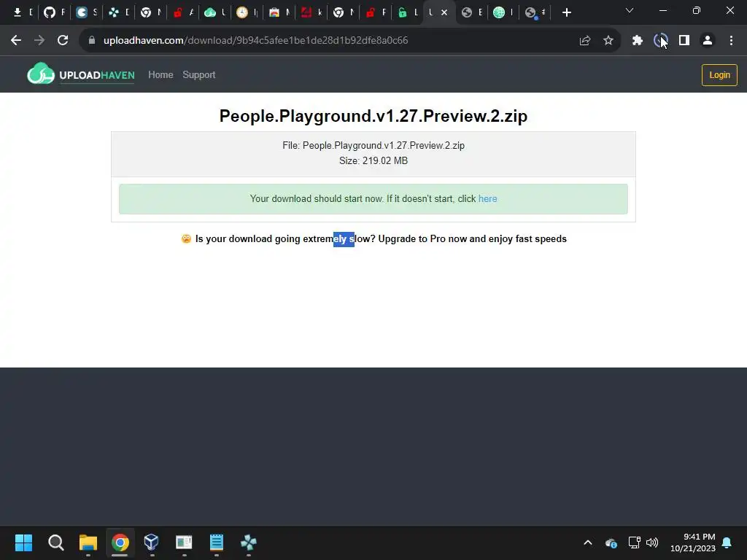This screenshot has height=560, width=747.
Task: Bookmark this page with the star
Action: pos(608,41)
